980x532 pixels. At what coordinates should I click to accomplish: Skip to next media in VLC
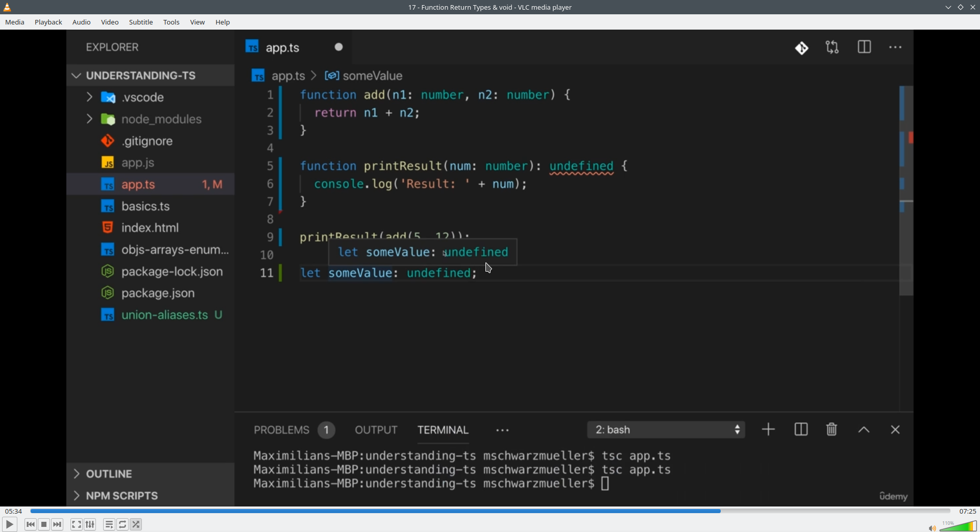(x=57, y=524)
